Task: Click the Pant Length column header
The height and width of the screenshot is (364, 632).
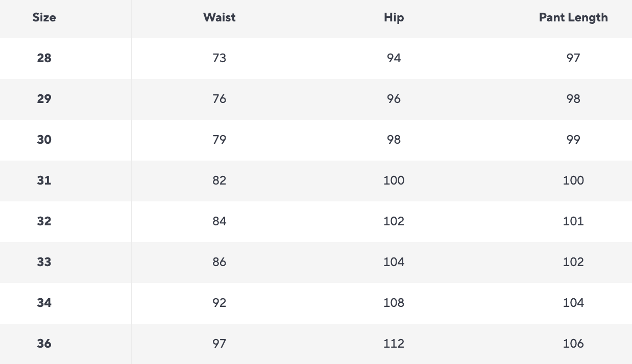Action: pyautogui.click(x=573, y=17)
